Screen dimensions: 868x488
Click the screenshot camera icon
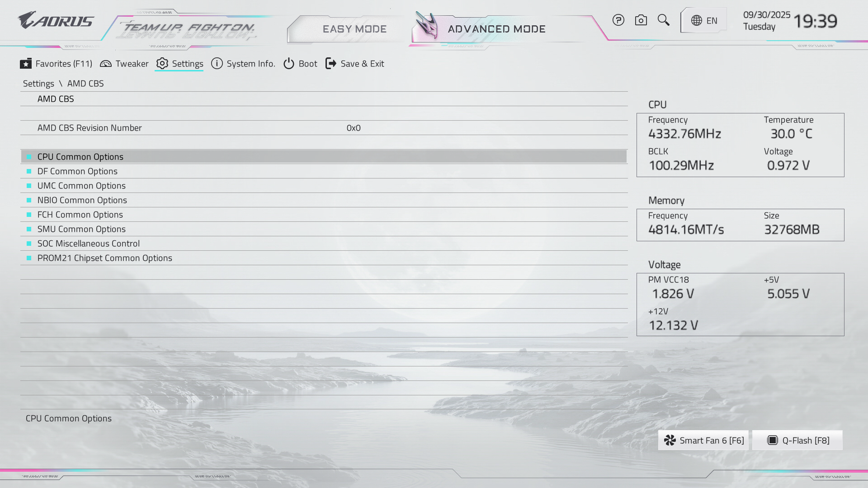[641, 20]
